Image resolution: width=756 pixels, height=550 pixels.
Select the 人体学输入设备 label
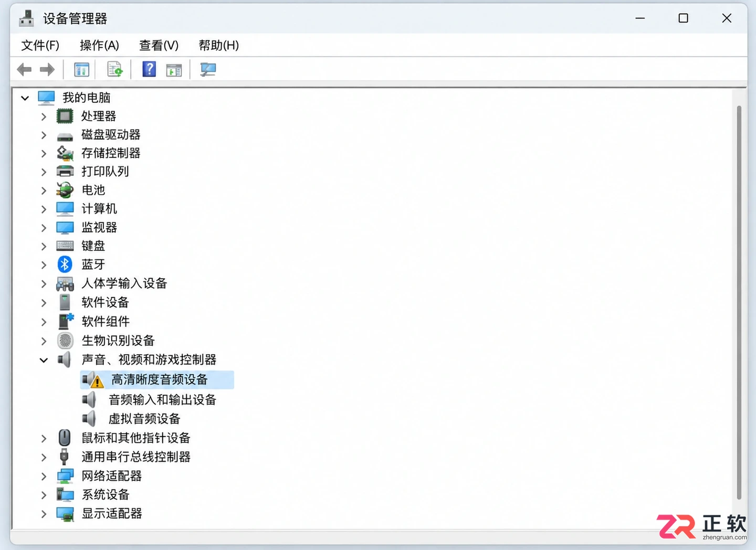(x=124, y=284)
